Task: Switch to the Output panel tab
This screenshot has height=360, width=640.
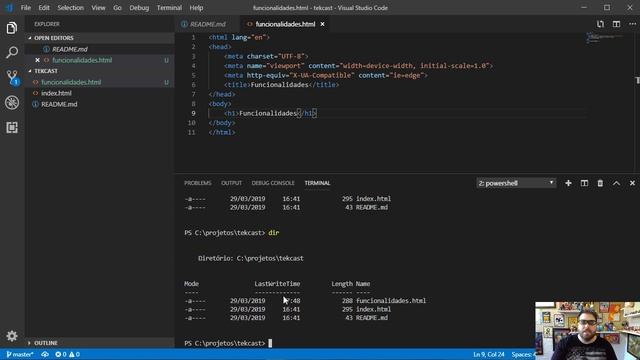Action: point(231,183)
